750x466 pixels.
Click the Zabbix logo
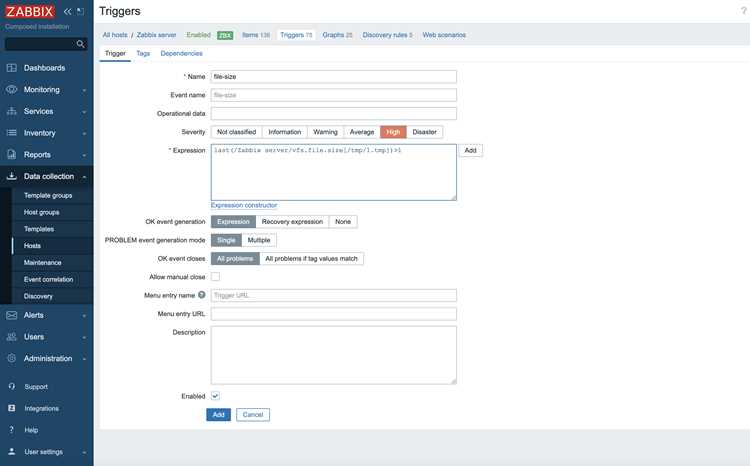point(30,11)
